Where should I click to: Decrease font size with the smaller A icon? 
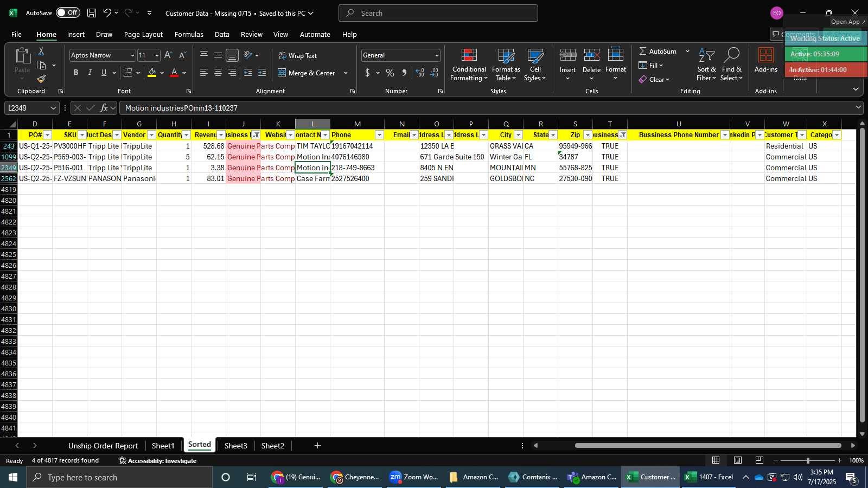point(182,55)
